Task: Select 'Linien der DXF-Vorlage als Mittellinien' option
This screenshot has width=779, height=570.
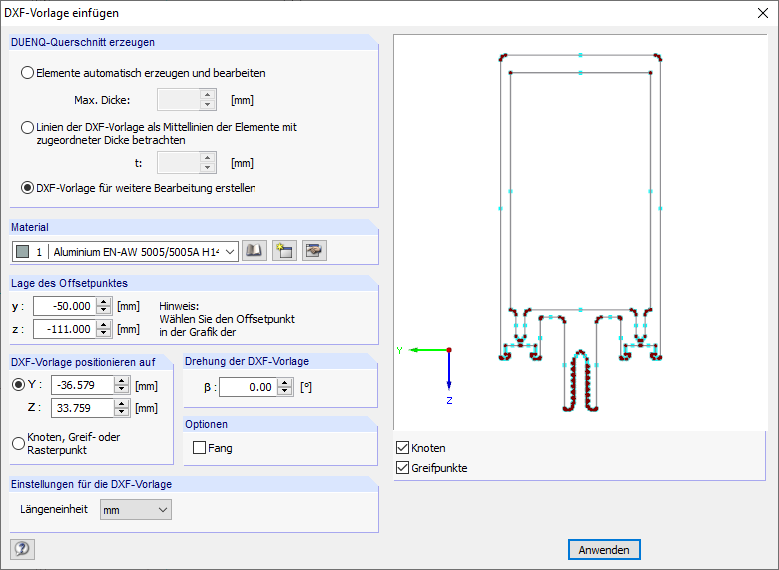Action: 27,127
